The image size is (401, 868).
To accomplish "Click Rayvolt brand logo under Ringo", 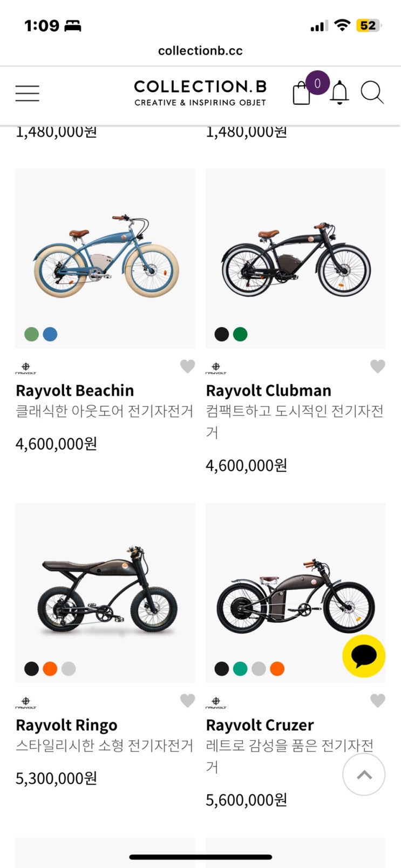I will [26, 703].
